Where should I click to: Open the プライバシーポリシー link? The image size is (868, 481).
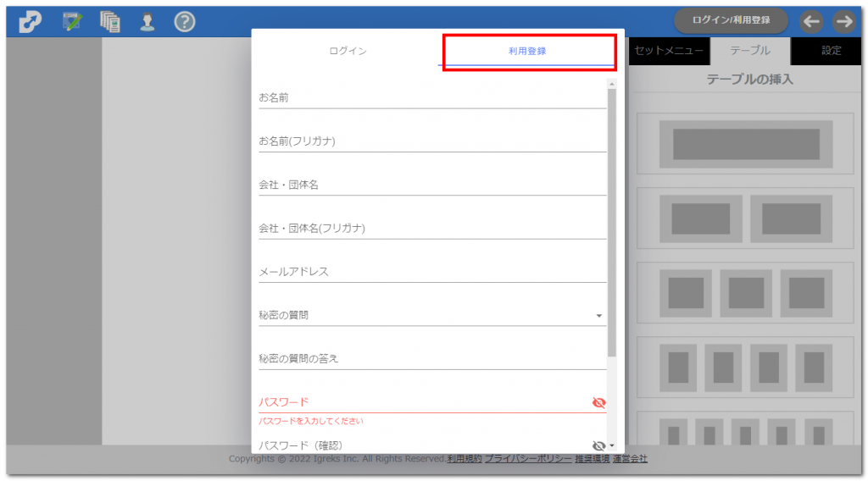[528, 458]
